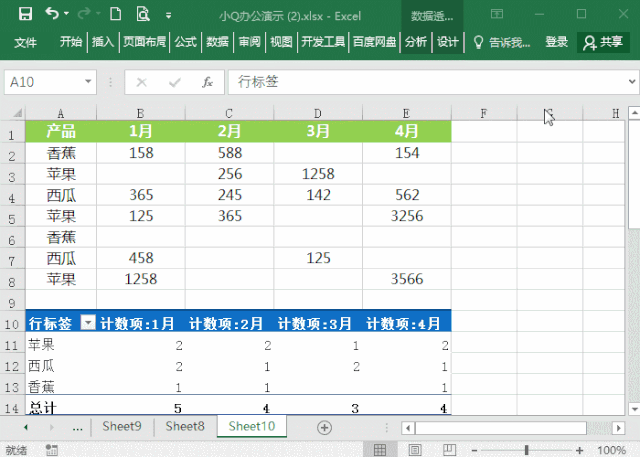Switch to the 开始 ribbon tab
Viewport: 640px width, 457px height.
[x=71, y=42]
